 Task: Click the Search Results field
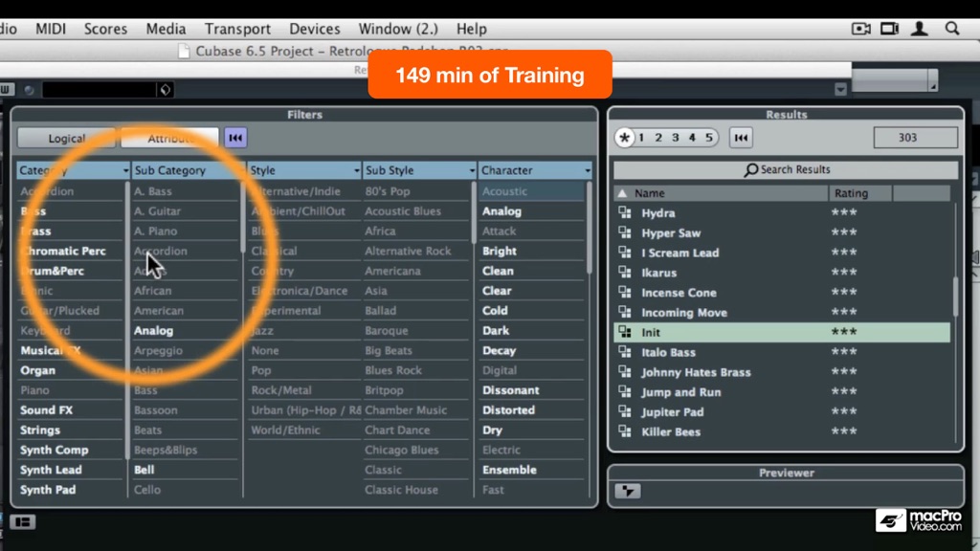pyautogui.click(x=786, y=170)
